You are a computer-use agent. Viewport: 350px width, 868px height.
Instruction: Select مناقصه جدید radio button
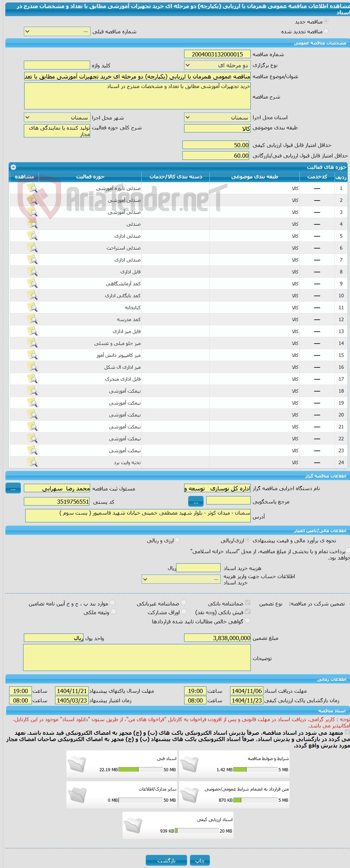click(x=326, y=21)
